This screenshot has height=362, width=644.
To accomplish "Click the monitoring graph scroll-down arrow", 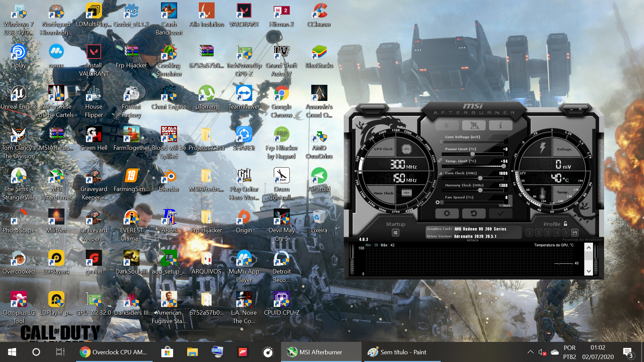I will pyautogui.click(x=588, y=271).
